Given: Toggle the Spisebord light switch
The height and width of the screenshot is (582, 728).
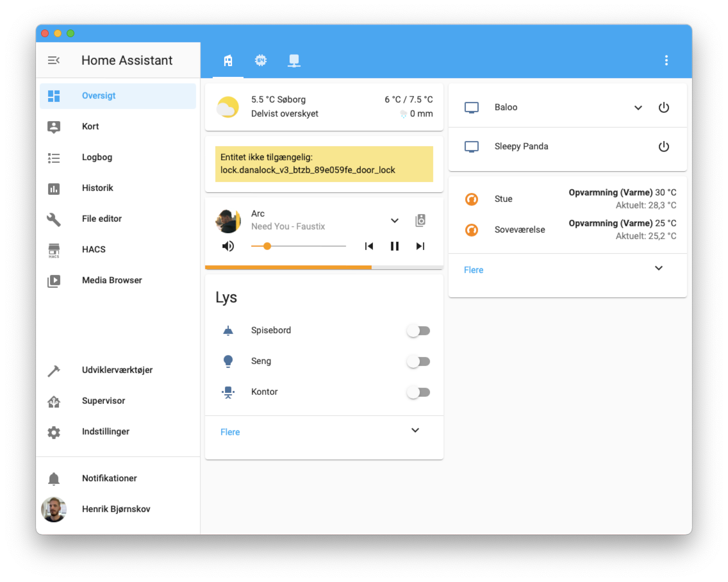Looking at the screenshot, I should pyautogui.click(x=418, y=331).
